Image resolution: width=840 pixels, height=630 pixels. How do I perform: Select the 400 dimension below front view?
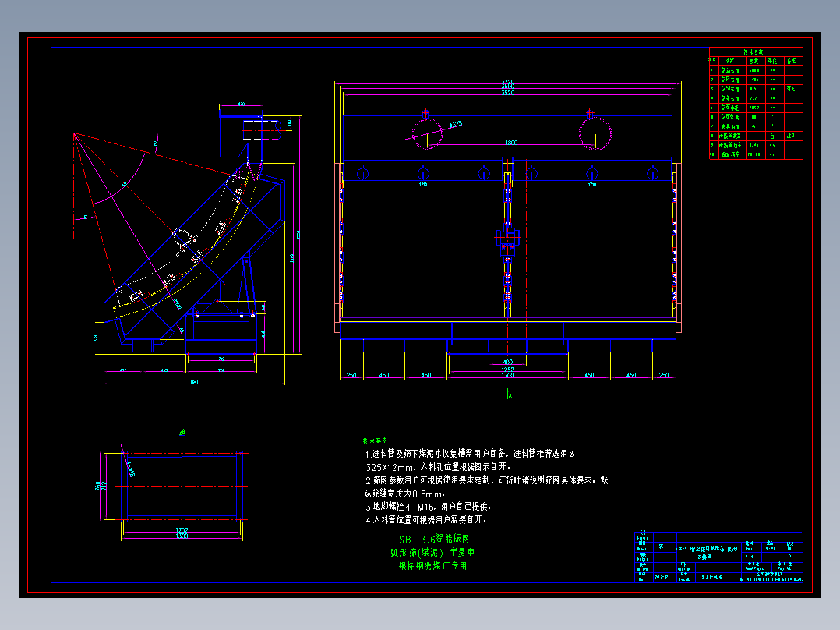tap(507, 363)
